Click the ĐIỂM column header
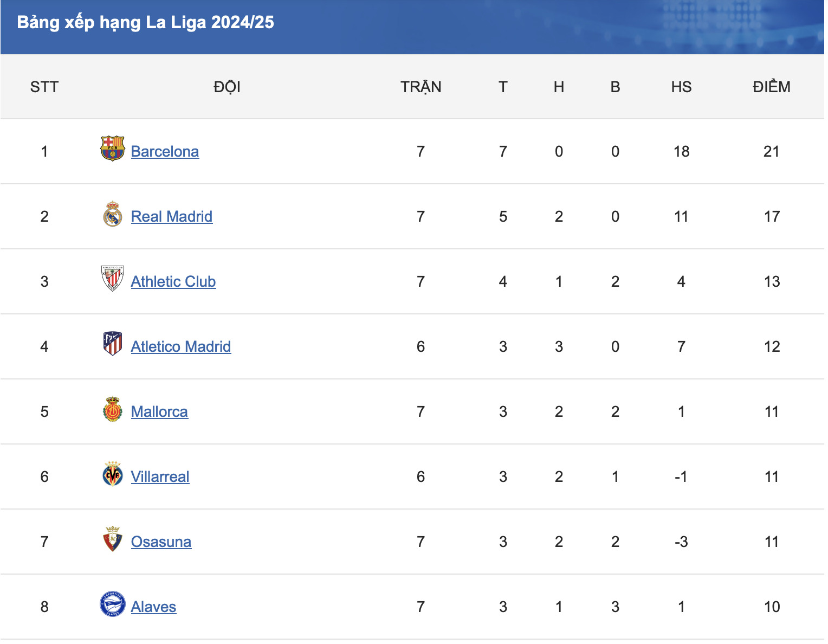Screen dimensions: 828x644 pos(771,87)
